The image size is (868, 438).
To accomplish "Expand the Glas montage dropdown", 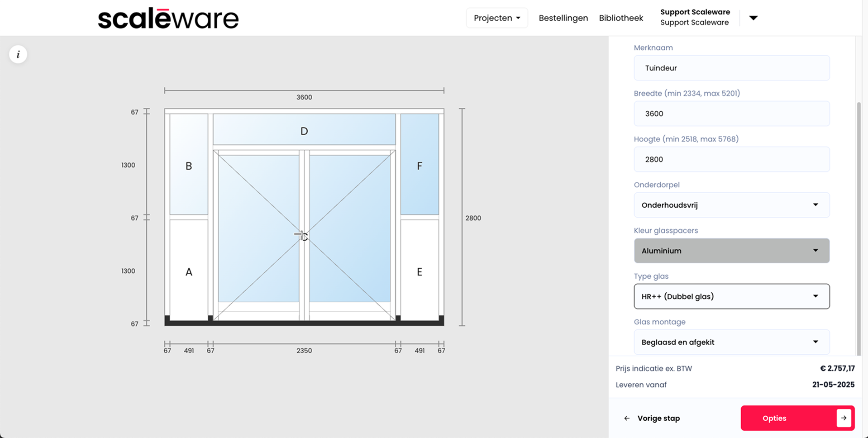I will (732, 342).
